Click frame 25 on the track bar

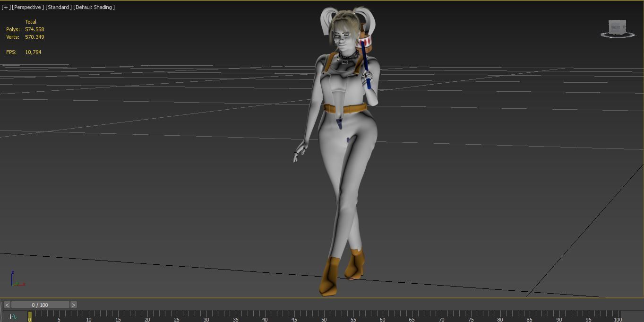(x=177, y=317)
